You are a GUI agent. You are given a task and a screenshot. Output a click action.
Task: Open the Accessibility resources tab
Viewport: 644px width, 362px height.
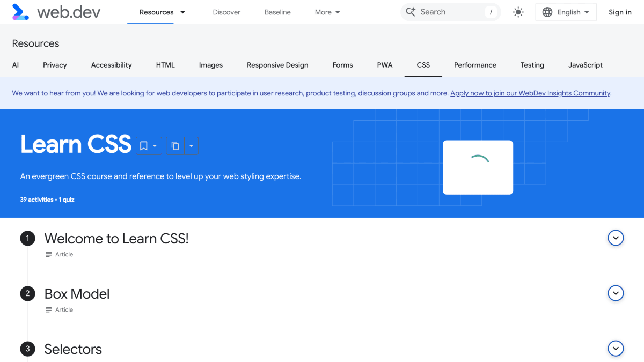tap(111, 65)
